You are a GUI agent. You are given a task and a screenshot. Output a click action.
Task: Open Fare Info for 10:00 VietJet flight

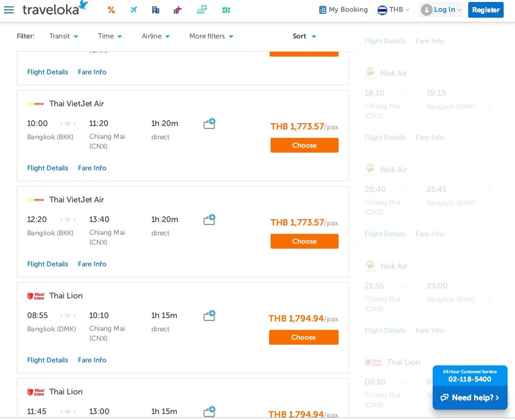coord(92,168)
